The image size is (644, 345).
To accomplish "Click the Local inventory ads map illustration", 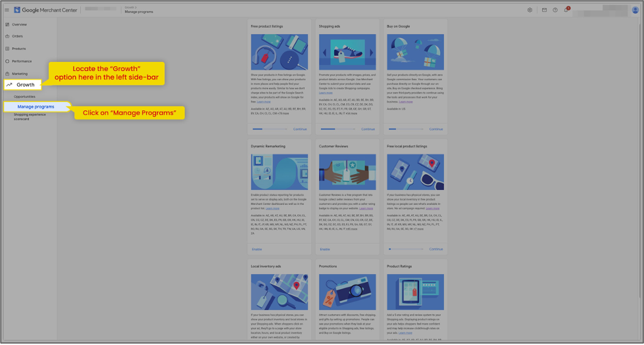I will click(280, 292).
